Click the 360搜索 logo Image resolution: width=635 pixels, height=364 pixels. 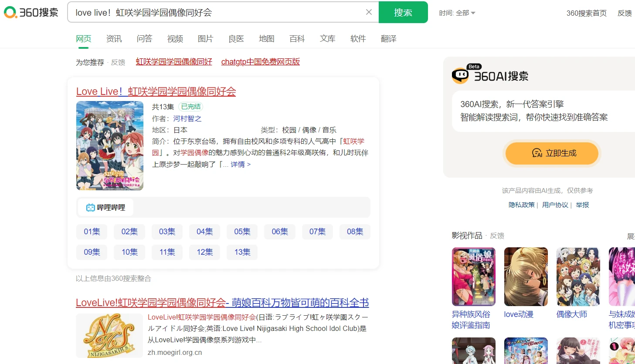[x=31, y=12]
